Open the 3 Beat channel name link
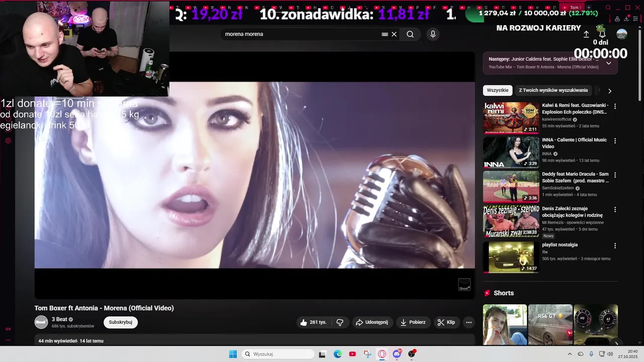 [59, 319]
